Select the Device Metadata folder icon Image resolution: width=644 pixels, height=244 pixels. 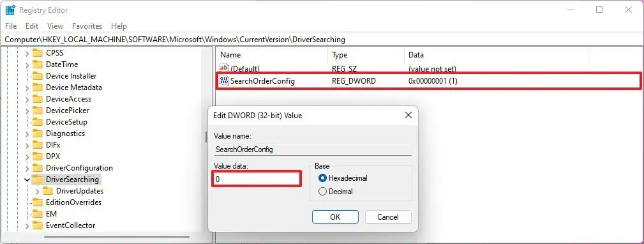point(38,87)
